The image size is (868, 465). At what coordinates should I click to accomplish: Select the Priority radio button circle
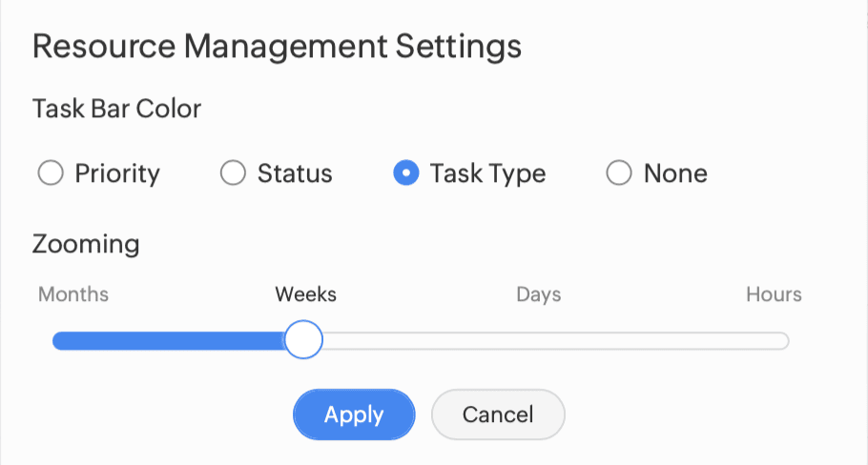[x=50, y=173]
